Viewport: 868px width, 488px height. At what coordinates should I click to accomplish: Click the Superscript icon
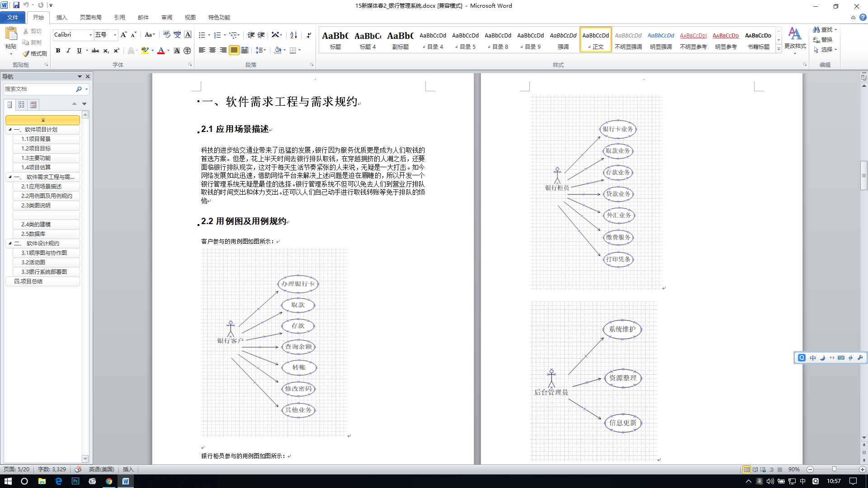point(116,51)
